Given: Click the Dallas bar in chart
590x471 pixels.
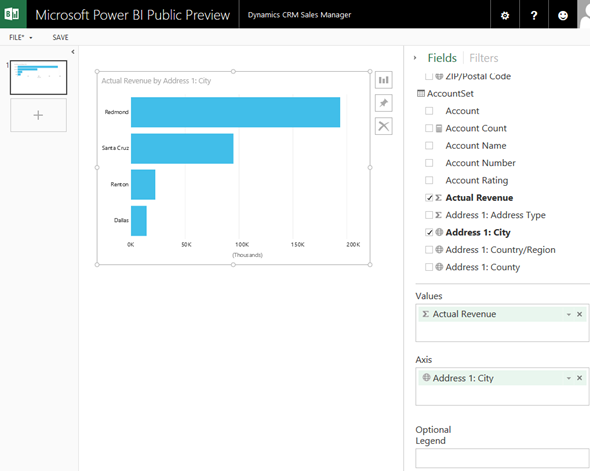Looking at the screenshot, I should click(139, 221).
